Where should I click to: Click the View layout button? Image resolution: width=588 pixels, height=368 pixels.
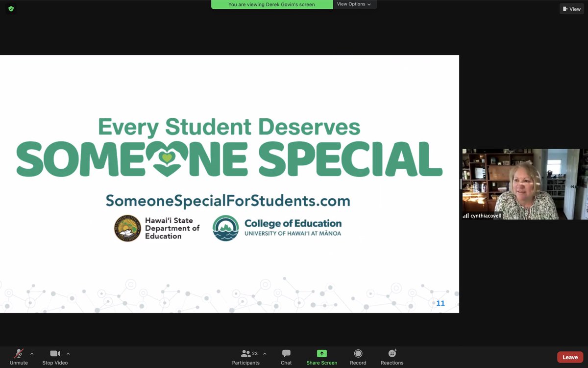[x=572, y=9]
